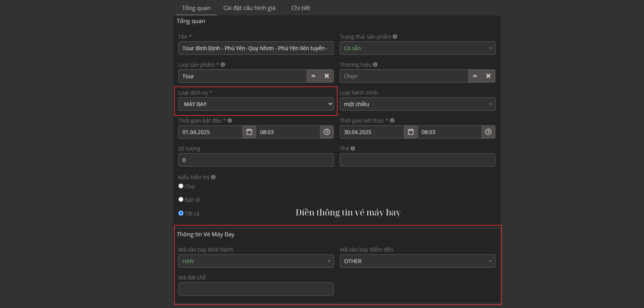Expand the Mã sân bay điểm đến dropdown
The width and height of the screenshot is (644, 308).
tap(417, 261)
